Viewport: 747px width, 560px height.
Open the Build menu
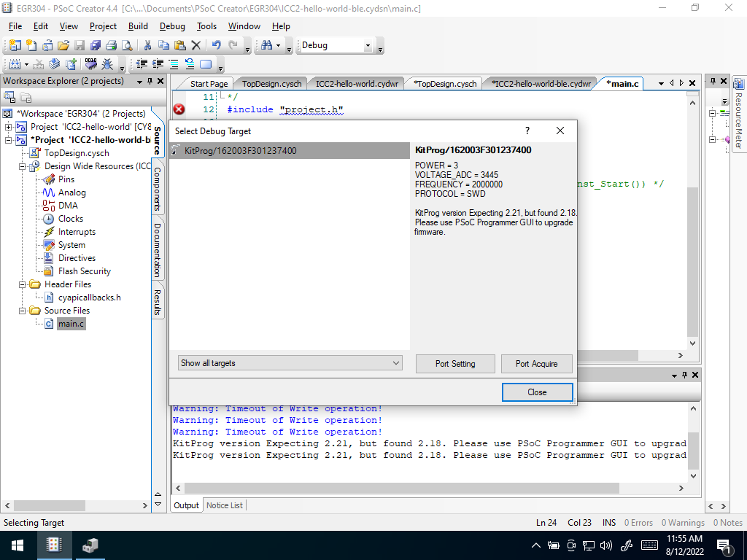coord(138,26)
